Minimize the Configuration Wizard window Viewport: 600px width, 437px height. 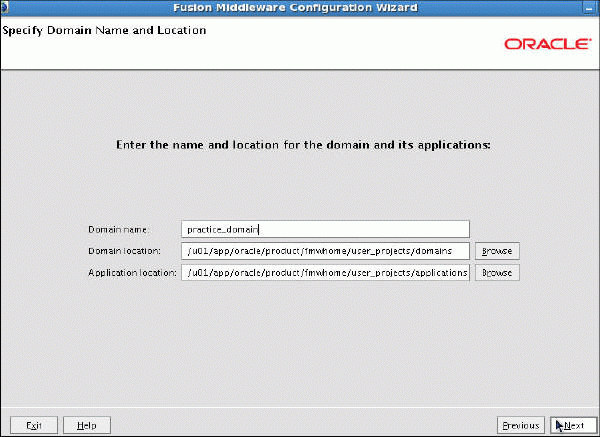tap(589, 8)
